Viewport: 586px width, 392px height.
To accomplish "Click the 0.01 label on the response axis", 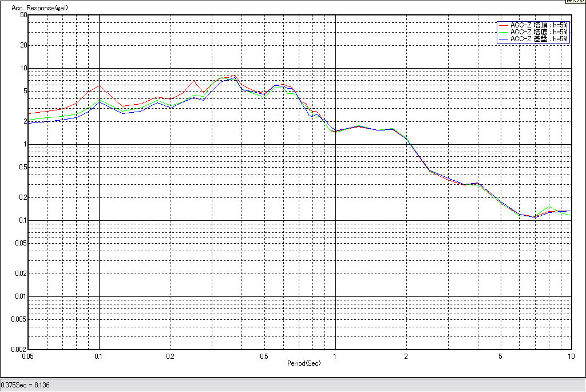I will tap(21, 296).
